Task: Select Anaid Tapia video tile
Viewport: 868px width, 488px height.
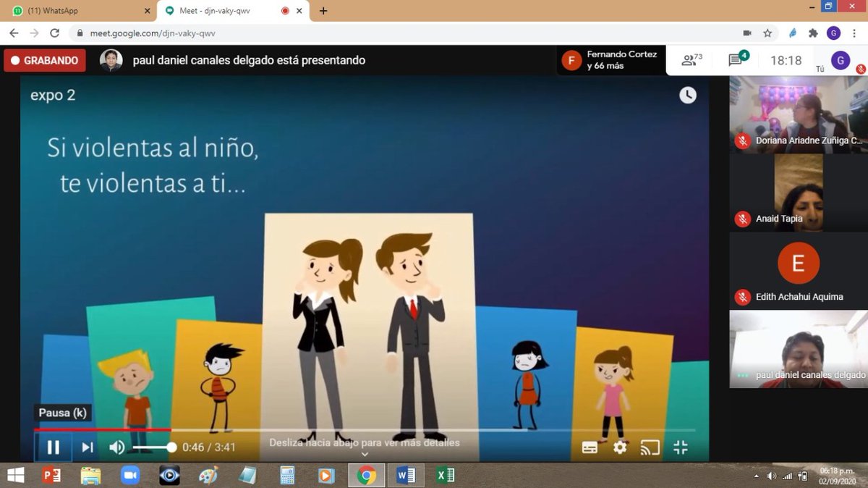Action: (798, 193)
